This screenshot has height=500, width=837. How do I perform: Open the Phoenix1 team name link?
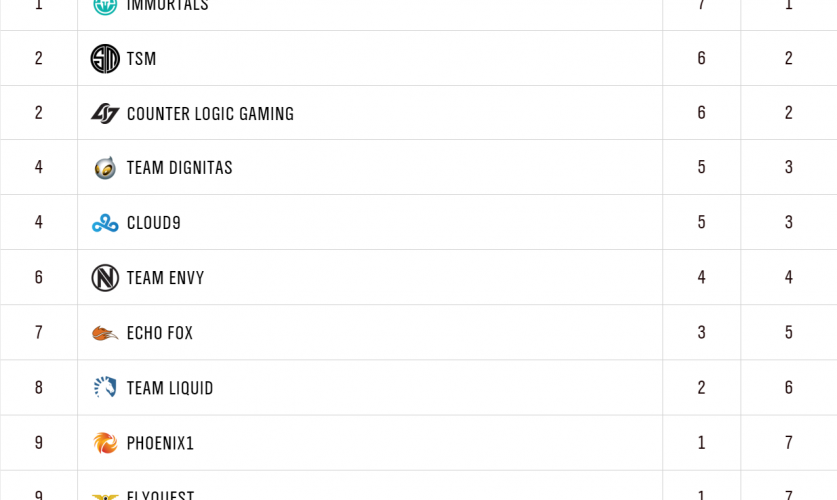[x=160, y=443]
